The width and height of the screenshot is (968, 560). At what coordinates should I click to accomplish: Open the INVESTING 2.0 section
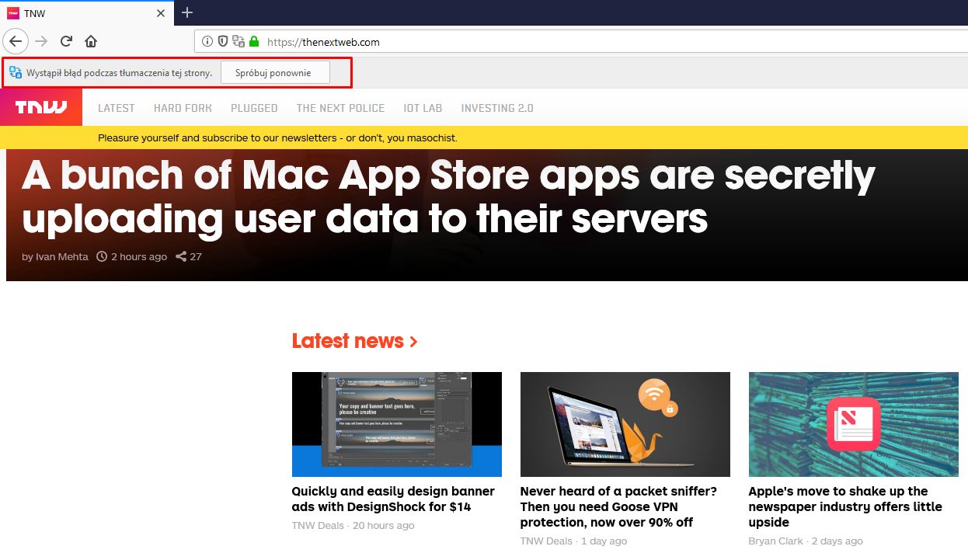click(x=497, y=108)
